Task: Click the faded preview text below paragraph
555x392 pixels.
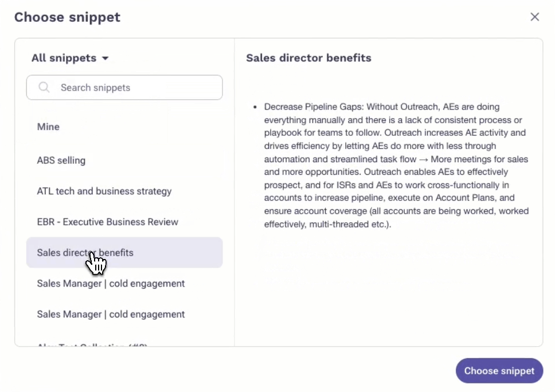Action: [386, 262]
